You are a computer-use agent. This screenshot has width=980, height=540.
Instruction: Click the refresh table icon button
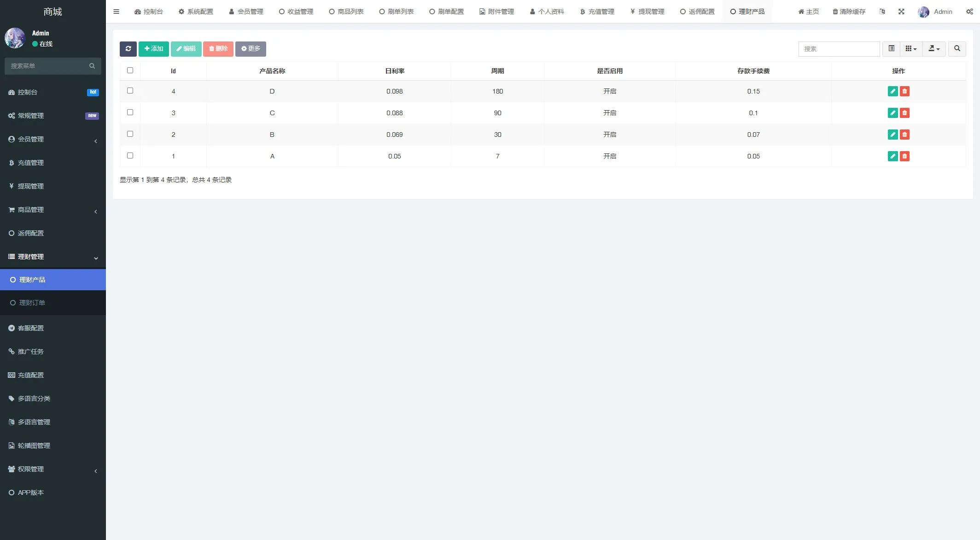click(x=128, y=49)
